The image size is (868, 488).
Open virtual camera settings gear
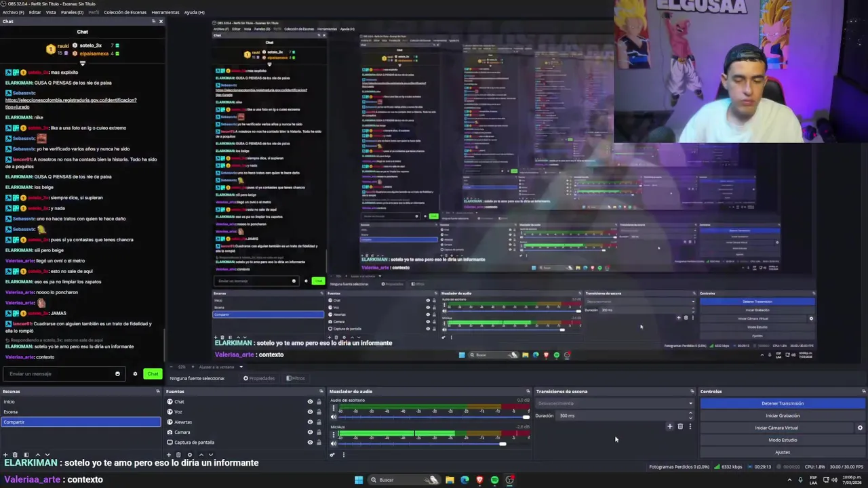click(x=860, y=428)
